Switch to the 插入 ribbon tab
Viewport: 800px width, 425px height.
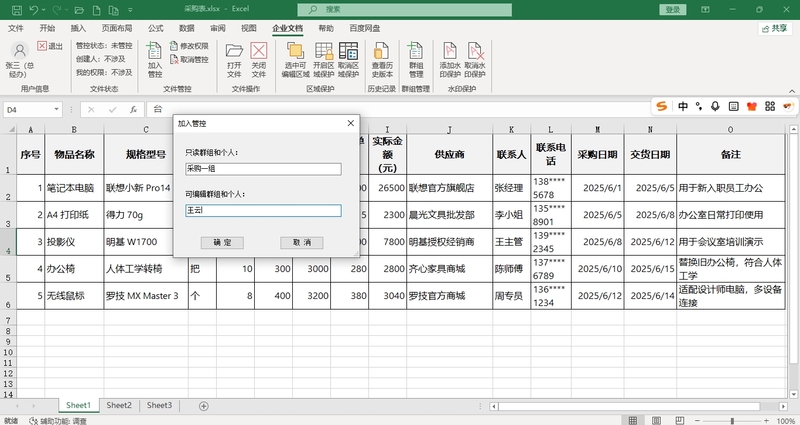pos(78,29)
